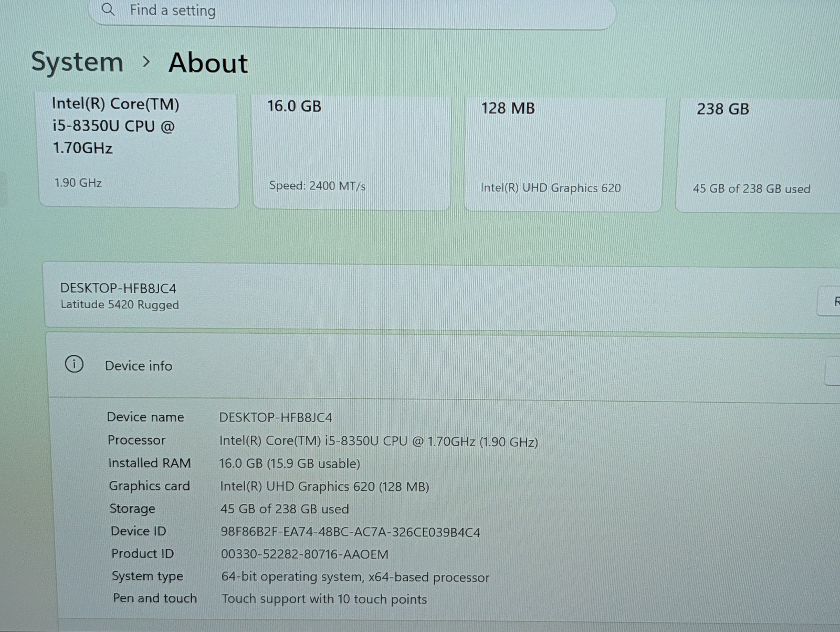Open the 128 MB graphics card tile
Image resolution: width=840 pixels, height=632 pixels.
click(563, 154)
